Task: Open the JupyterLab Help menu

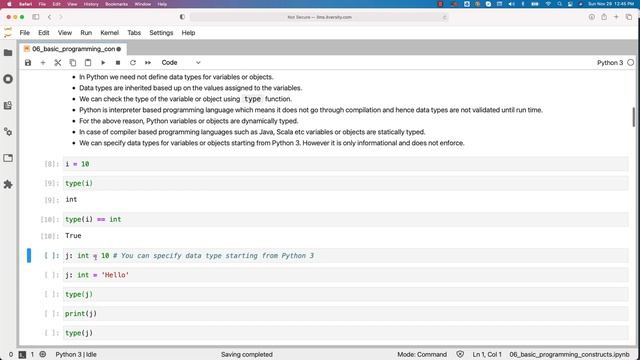Action: [x=188, y=33]
